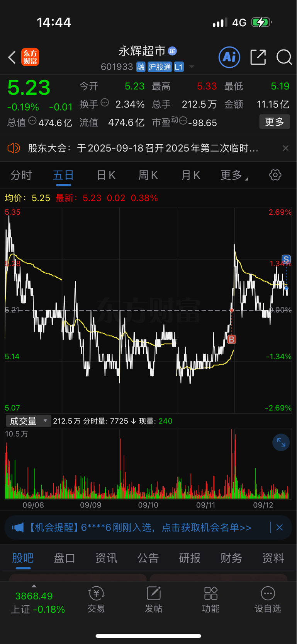297x644 pixels.
Task: Switch to 公告 tab
Action: coord(148,558)
